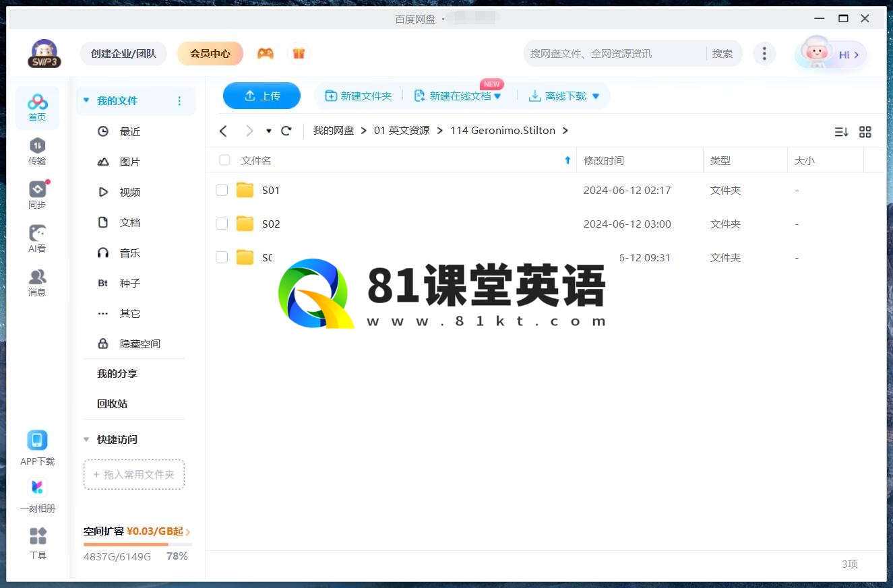Viewport: 893px width, 588px height.
Task: Open the Home (首页) sidebar icon
Action: point(37,108)
